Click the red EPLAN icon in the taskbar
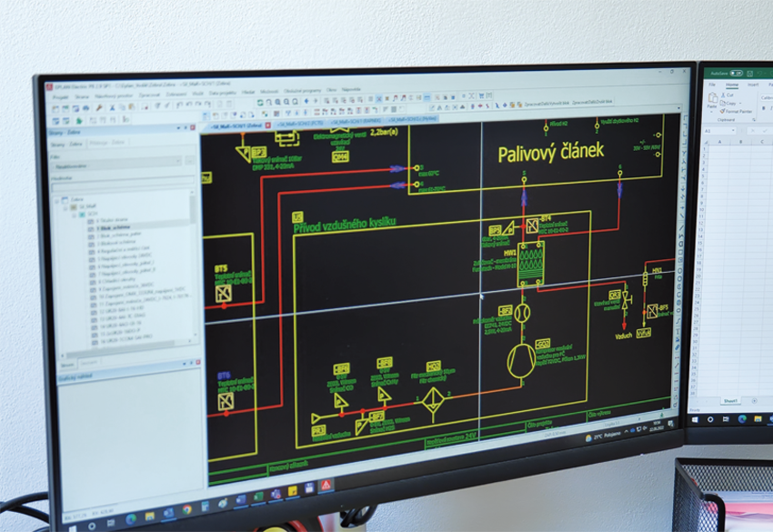The image size is (773, 532). point(326,485)
